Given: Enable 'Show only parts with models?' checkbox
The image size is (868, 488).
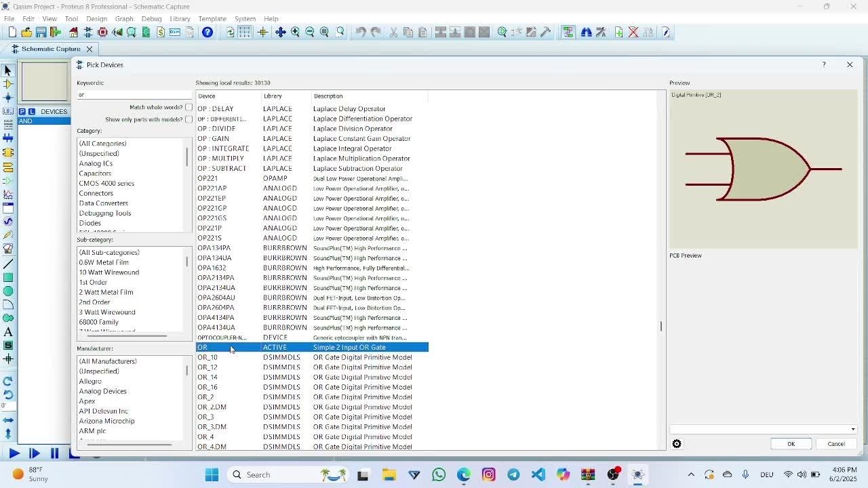Looking at the screenshot, I should coord(189,119).
